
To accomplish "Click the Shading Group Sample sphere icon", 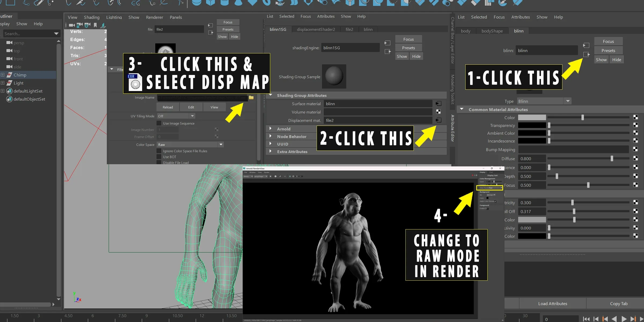I will point(334,76).
